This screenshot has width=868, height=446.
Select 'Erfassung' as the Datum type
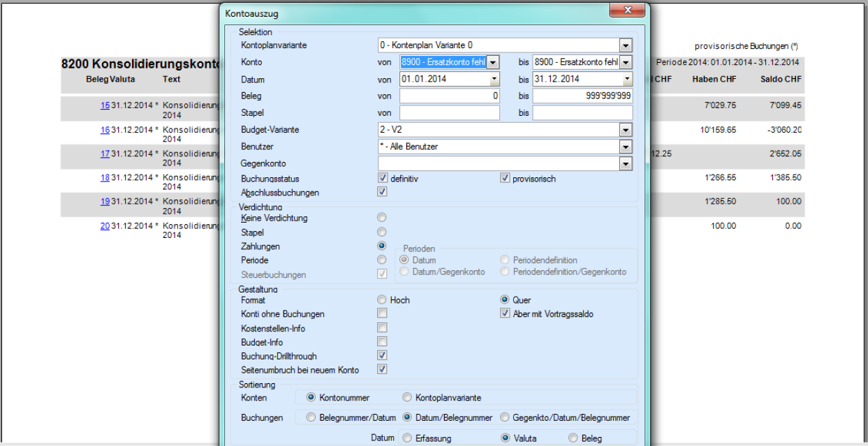point(407,438)
